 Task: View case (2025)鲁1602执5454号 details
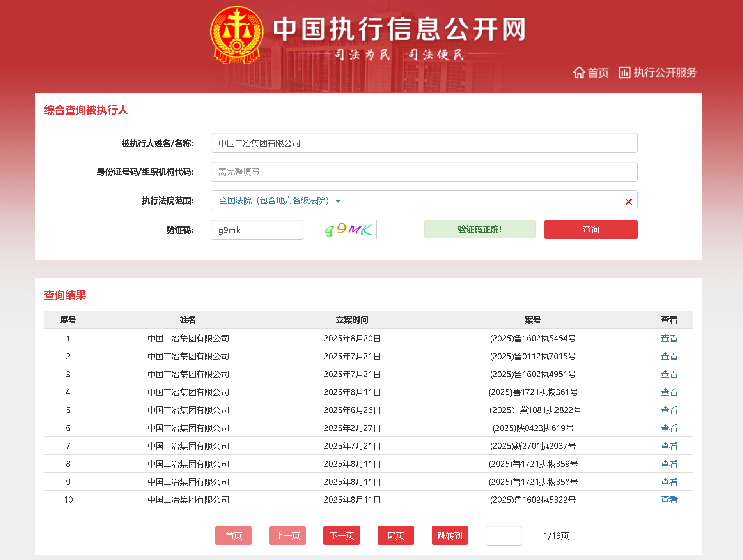pyautogui.click(x=669, y=338)
